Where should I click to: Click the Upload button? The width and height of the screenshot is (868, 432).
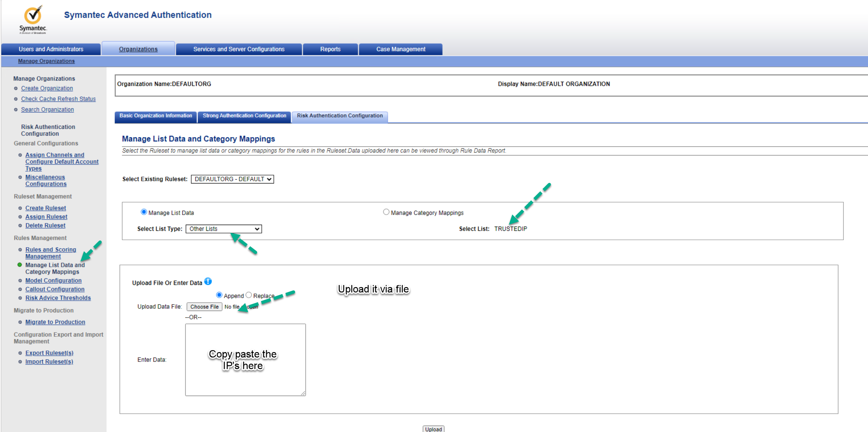click(433, 429)
